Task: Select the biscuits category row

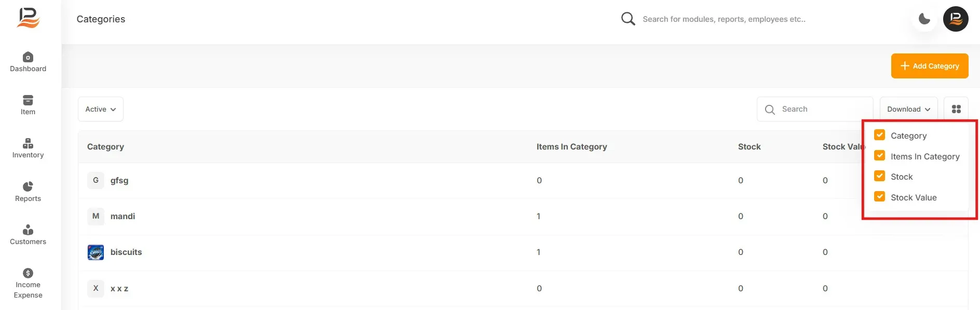Action: [523, 252]
